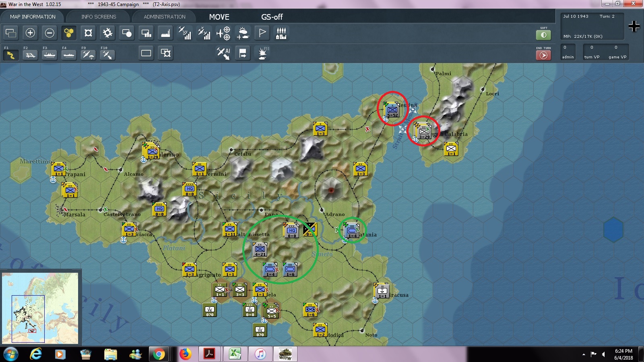Select F10 air mode icon

coord(107,54)
